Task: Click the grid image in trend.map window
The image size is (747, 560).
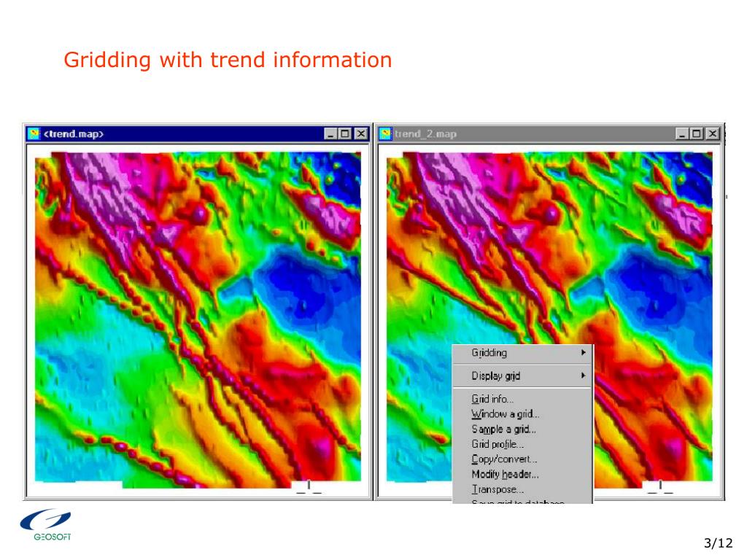Action: click(198, 319)
